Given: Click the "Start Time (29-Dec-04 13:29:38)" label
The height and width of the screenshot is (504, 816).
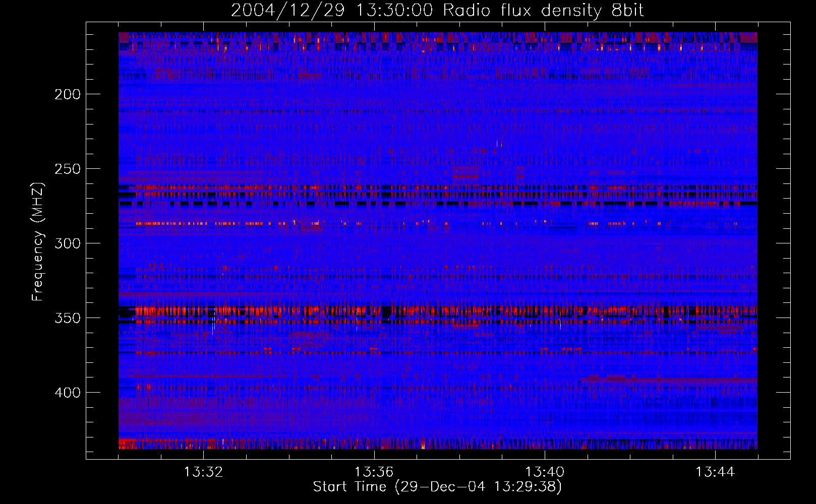Looking at the screenshot, I should [437, 487].
